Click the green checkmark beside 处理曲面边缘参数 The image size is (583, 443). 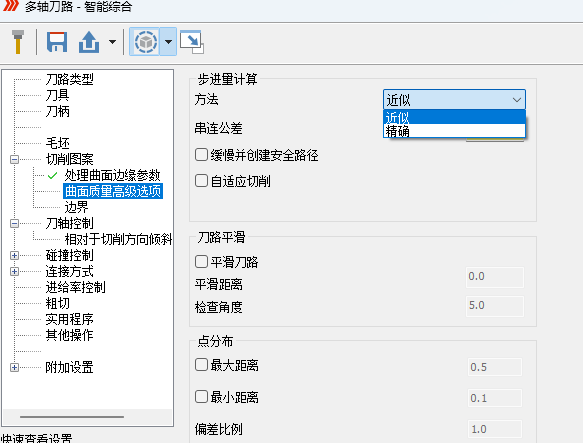click(x=53, y=176)
